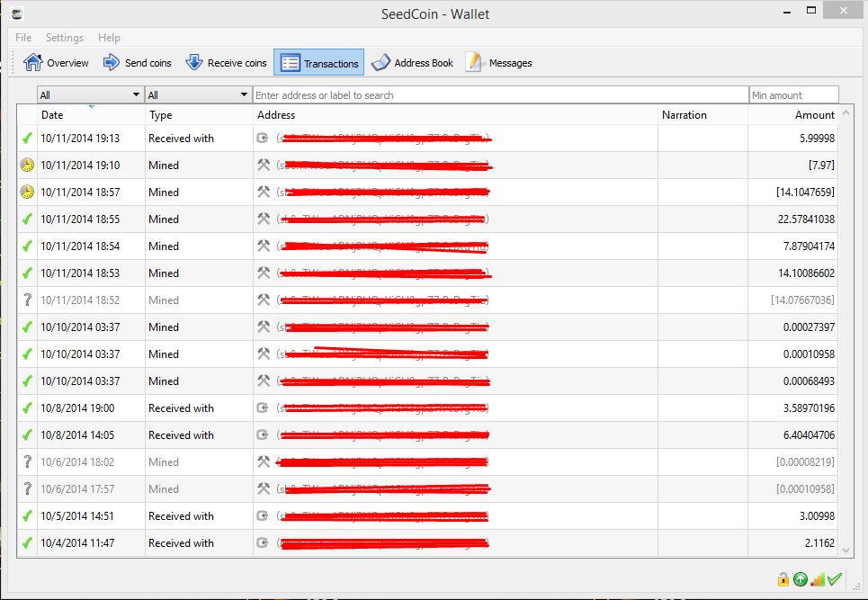Open the Address Book

[x=412, y=63]
